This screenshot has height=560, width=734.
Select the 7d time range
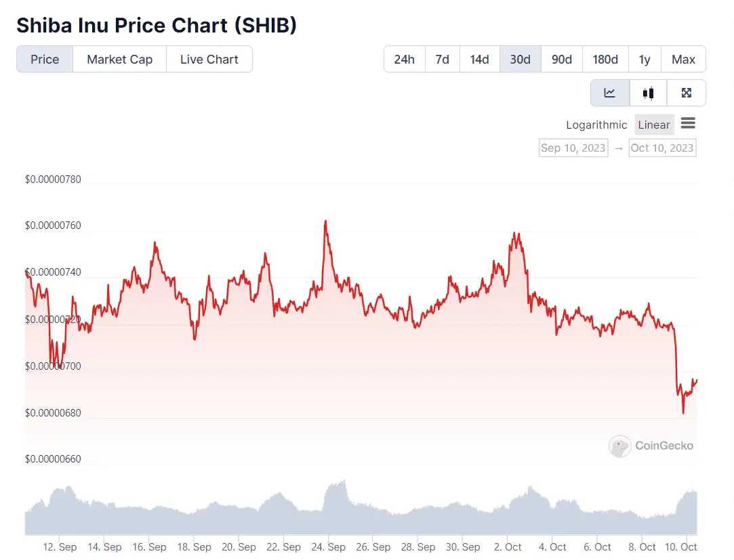pos(442,59)
